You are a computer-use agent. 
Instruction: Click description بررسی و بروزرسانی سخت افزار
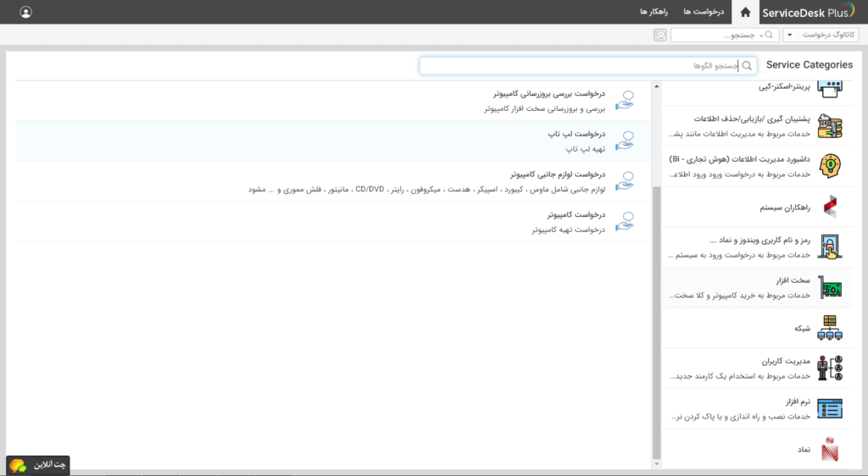tap(545, 108)
